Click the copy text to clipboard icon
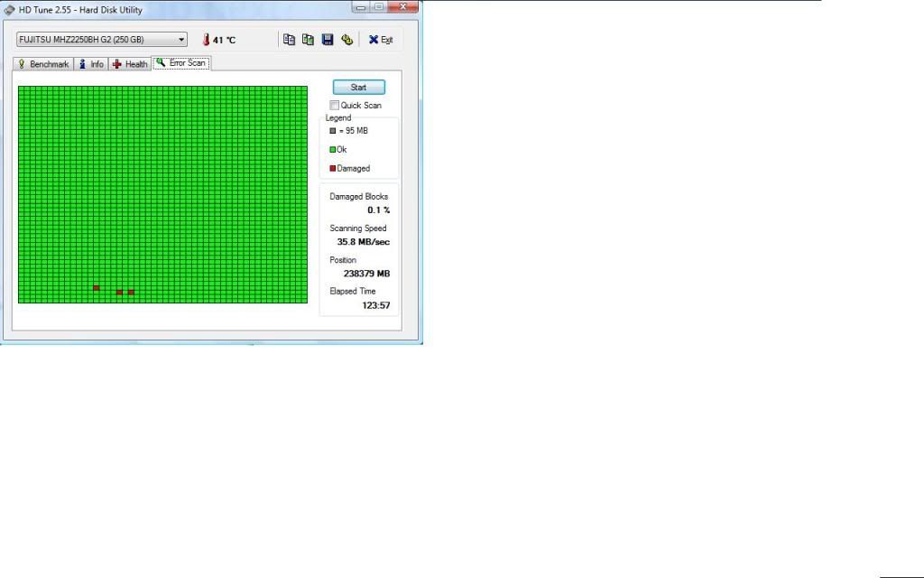This screenshot has width=924, height=578. [x=289, y=40]
